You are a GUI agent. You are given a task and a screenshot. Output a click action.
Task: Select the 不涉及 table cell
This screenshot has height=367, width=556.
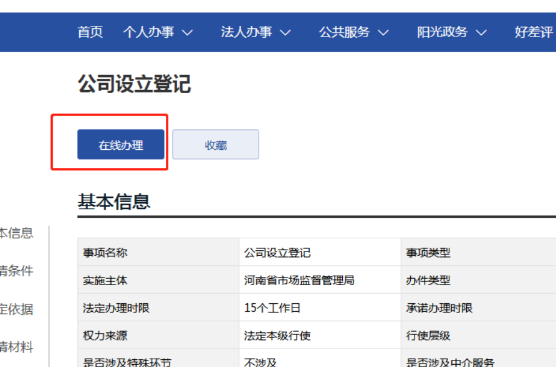pyautogui.click(x=320, y=358)
